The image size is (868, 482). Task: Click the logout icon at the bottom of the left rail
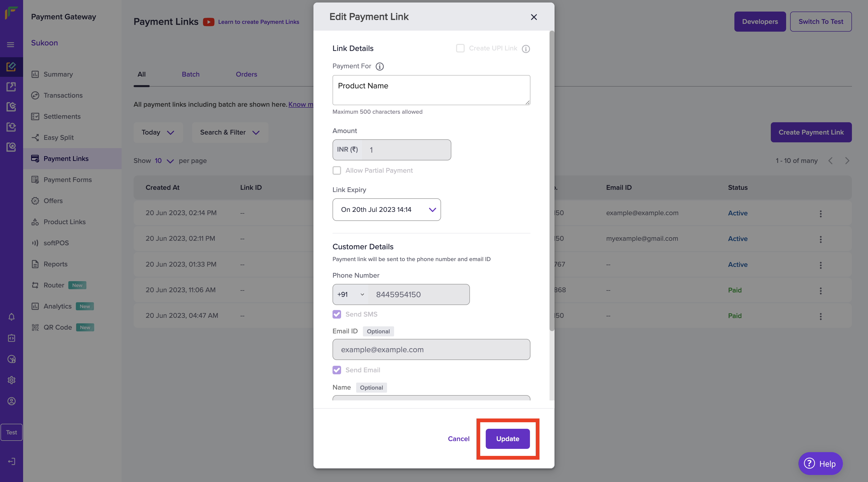point(12,461)
